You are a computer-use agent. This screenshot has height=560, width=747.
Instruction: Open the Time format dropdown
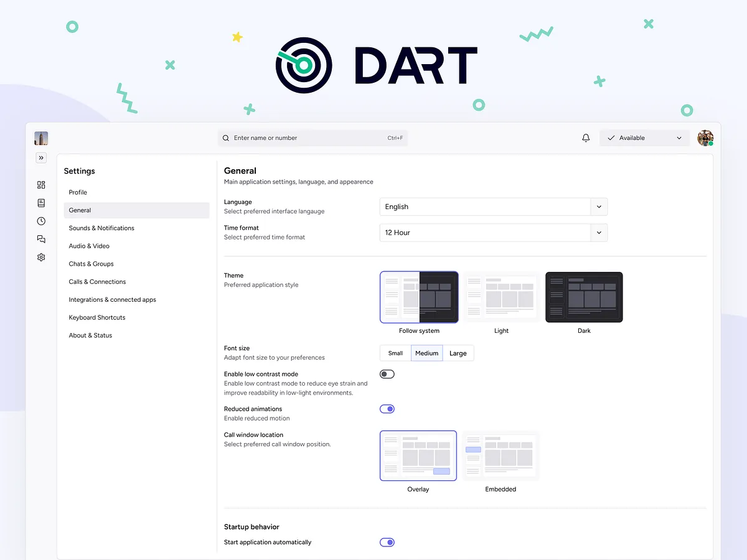click(493, 232)
